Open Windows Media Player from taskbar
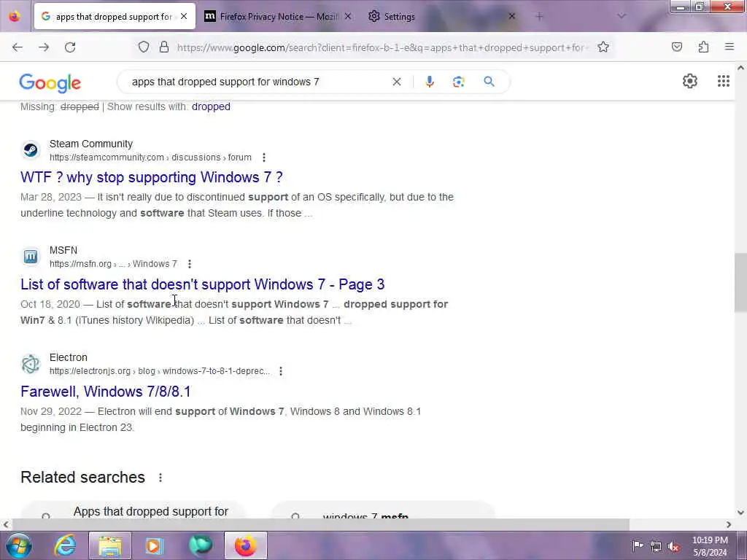 pyautogui.click(x=154, y=545)
